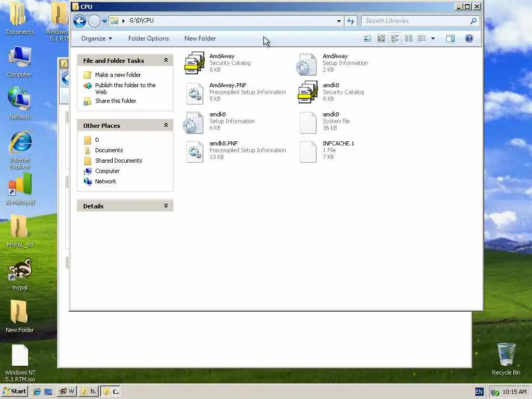Open the Start menu
Viewport: 532px width, 399px height.
[14, 391]
